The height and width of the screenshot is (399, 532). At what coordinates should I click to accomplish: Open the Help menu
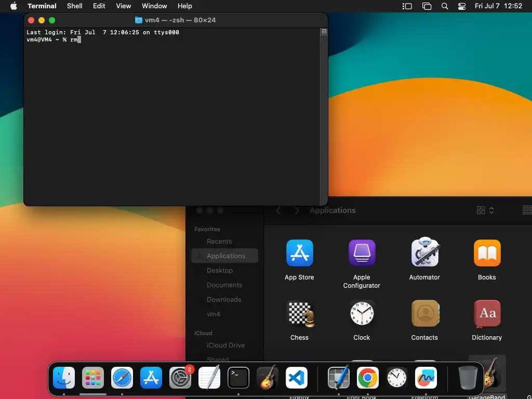(184, 6)
